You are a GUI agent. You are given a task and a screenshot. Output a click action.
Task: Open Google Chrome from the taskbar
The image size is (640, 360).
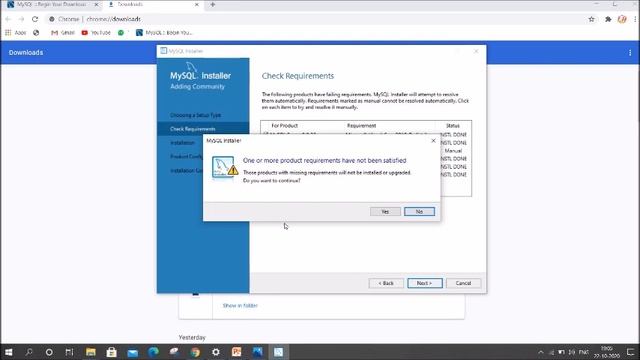(195, 352)
